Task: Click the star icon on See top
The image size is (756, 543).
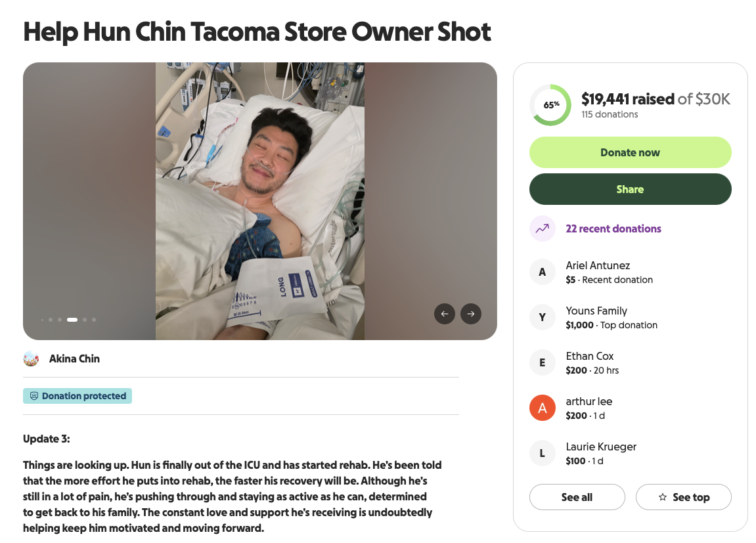Action: point(663,498)
